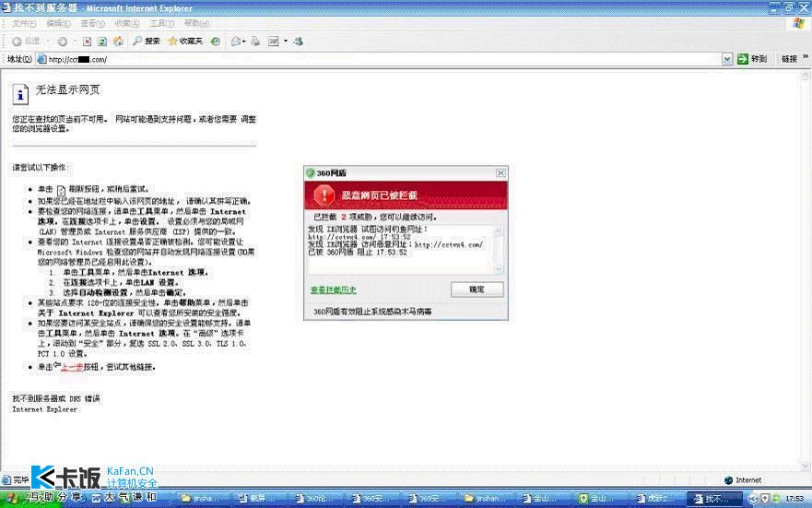Expand the Edit button dropdown arrow
This screenshot has width=812, height=508.
coord(286,41)
